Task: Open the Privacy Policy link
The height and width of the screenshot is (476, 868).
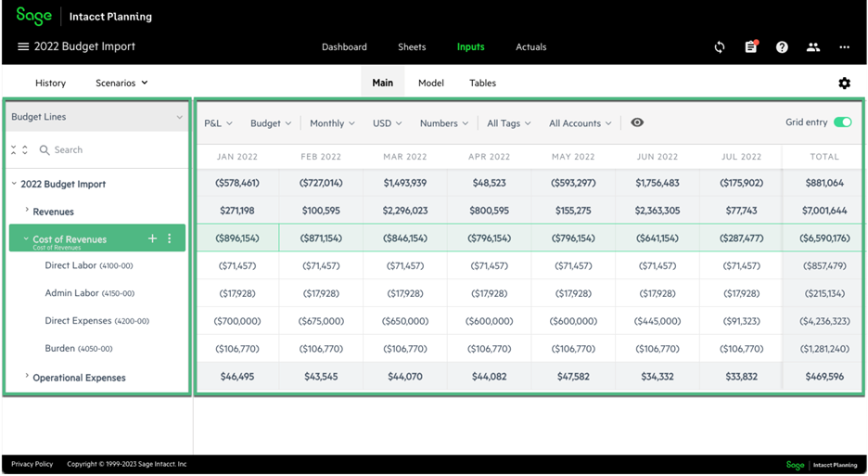Action: point(32,464)
